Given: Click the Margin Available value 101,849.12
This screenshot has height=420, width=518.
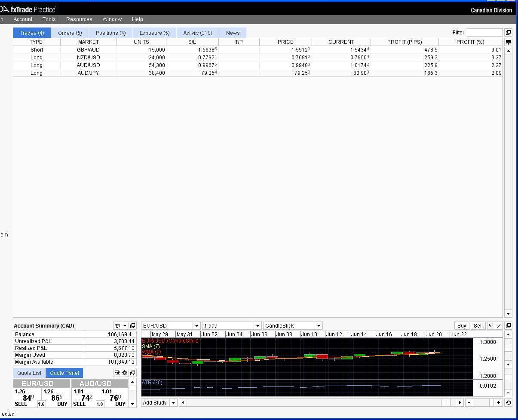Looking at the screenshot, I should tap(110, 362).
